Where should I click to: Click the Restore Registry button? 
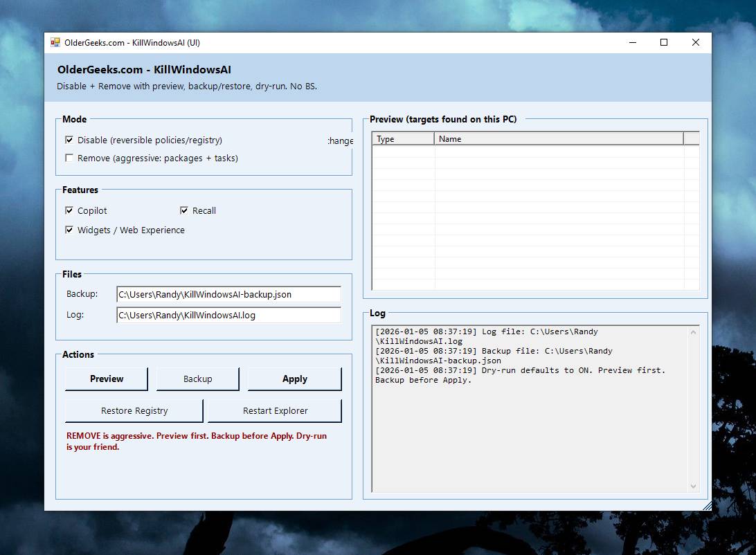133,410
